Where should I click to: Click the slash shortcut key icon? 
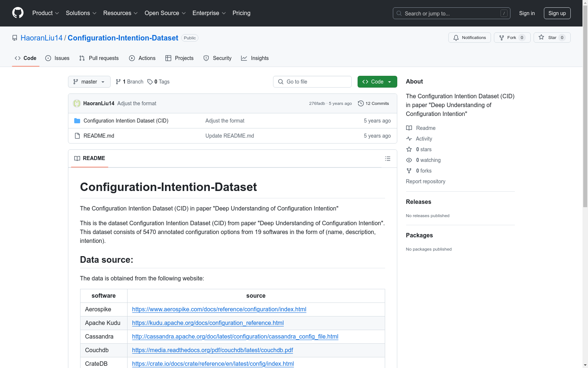click(504, 13)
